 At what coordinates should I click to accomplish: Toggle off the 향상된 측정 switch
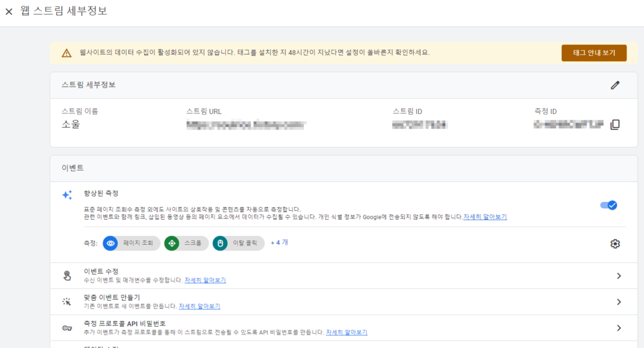click(608, 205)
